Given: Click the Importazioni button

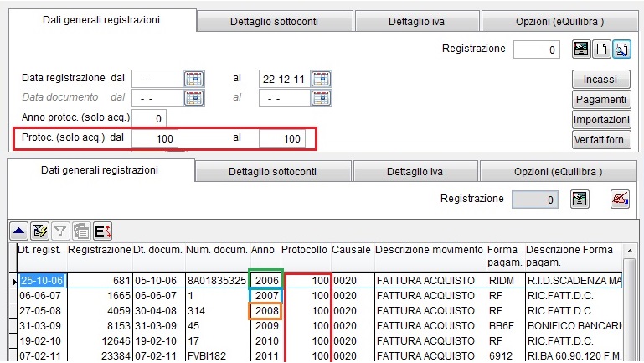Looking at the screenshot, I should click(x=601, y=119).
